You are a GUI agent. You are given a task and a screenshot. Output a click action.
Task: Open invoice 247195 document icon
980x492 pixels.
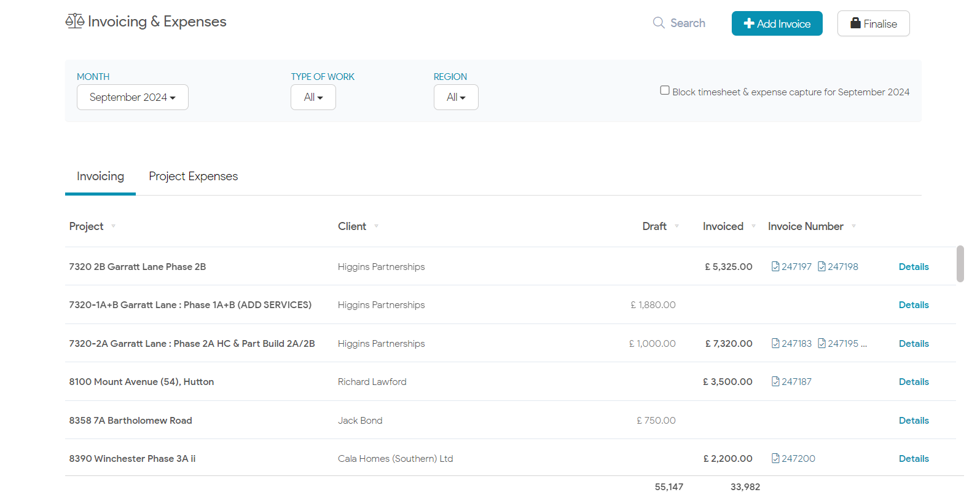tap(821, 343)
